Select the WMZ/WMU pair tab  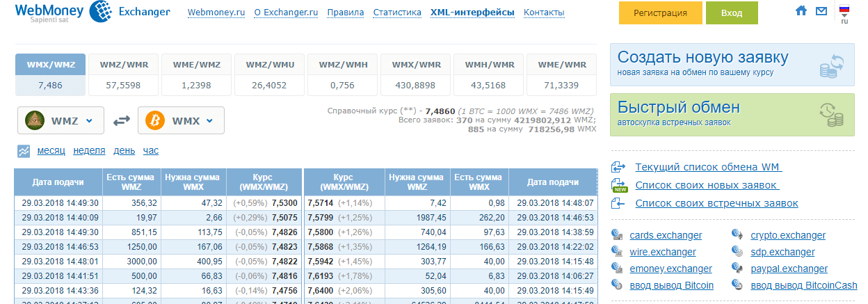tap(270, 75)
